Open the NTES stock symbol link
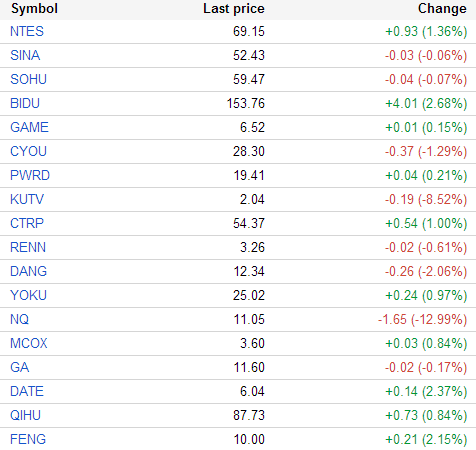This screenshot has height=450, width=476. [27, 31]
